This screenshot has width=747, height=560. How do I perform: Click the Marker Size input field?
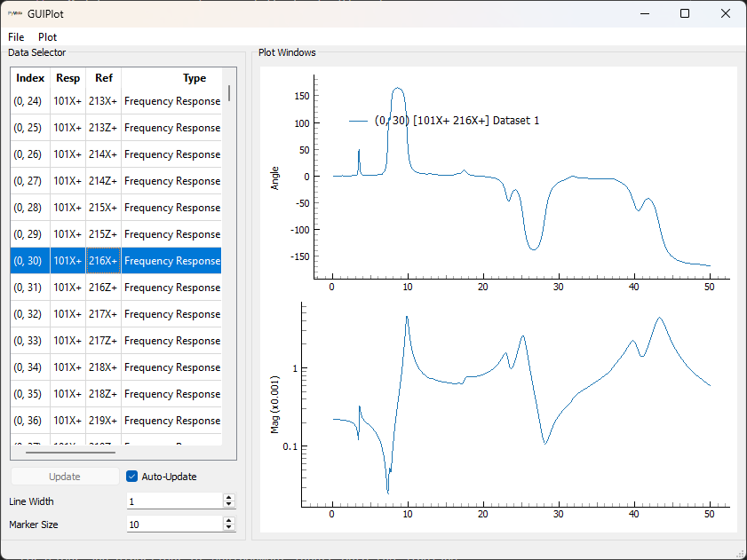[173, 525]
